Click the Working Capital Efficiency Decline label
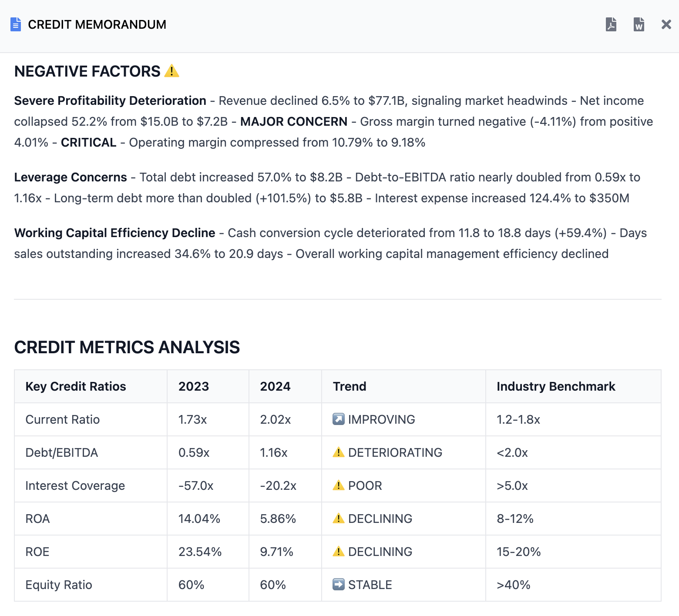The width and height of the screenshot is (679, 616). coord(115,233)
